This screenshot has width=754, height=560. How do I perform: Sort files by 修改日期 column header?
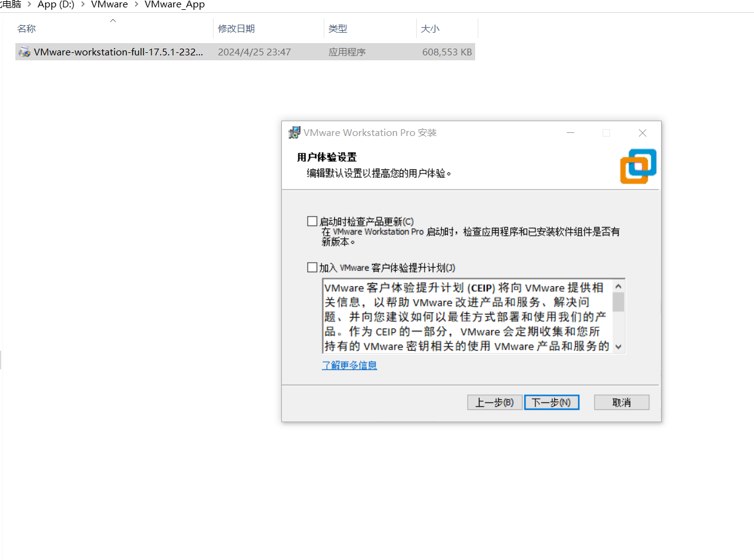269,28
